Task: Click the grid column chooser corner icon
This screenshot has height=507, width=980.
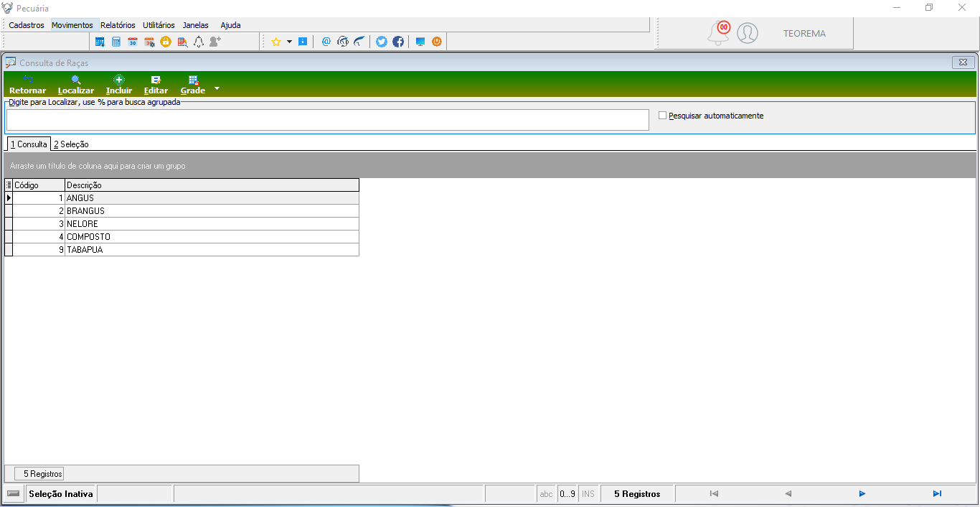Action: pyautogui.click(x=9, y=185)
